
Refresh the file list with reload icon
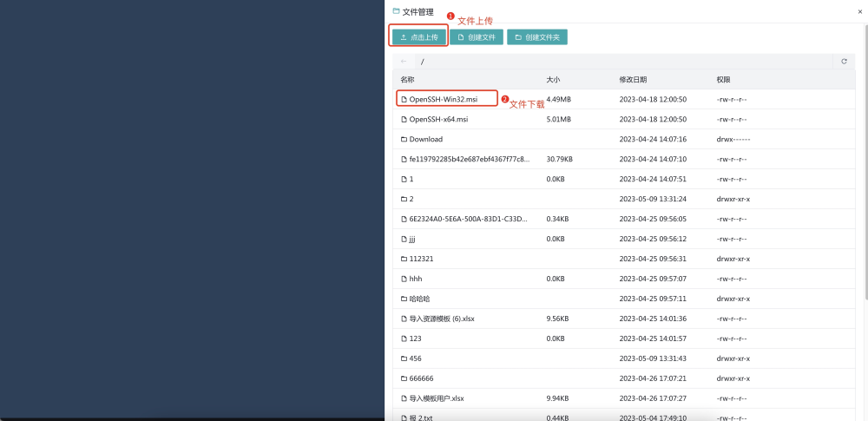(844, 62)
